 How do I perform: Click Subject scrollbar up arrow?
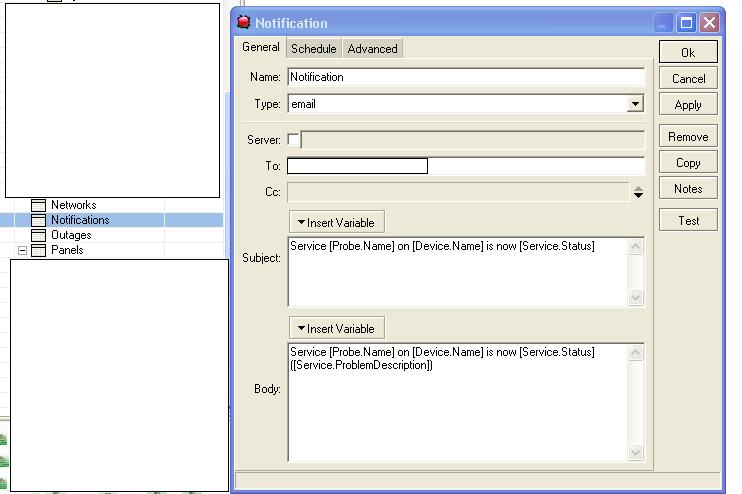[636, 247]
